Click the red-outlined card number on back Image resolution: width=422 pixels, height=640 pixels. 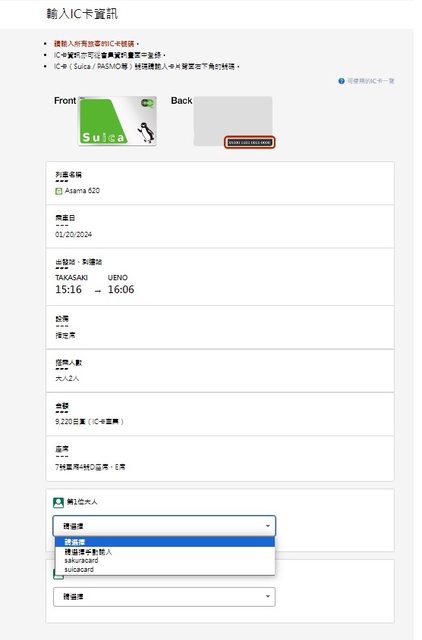(x=249, y=142)
